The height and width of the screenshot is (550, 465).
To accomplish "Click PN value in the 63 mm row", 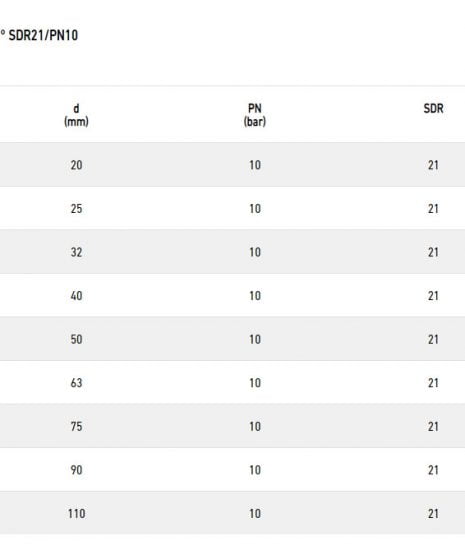I will point(255,383).
